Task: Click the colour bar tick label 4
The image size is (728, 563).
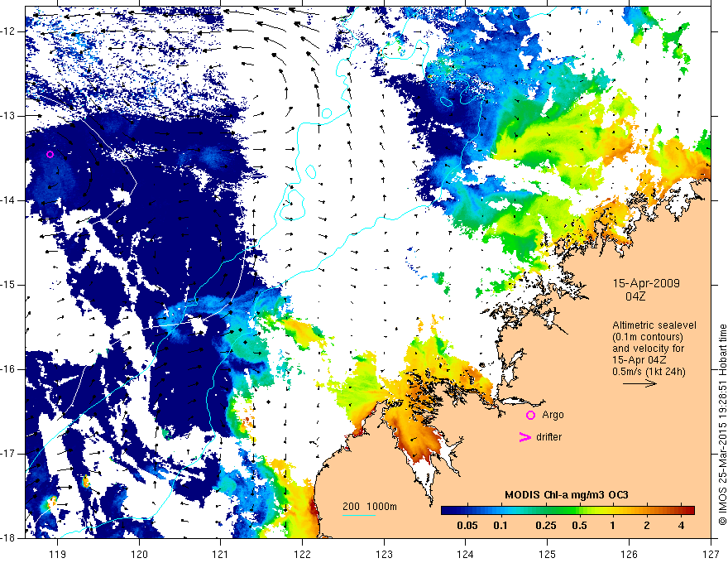Action: (681, 526)
